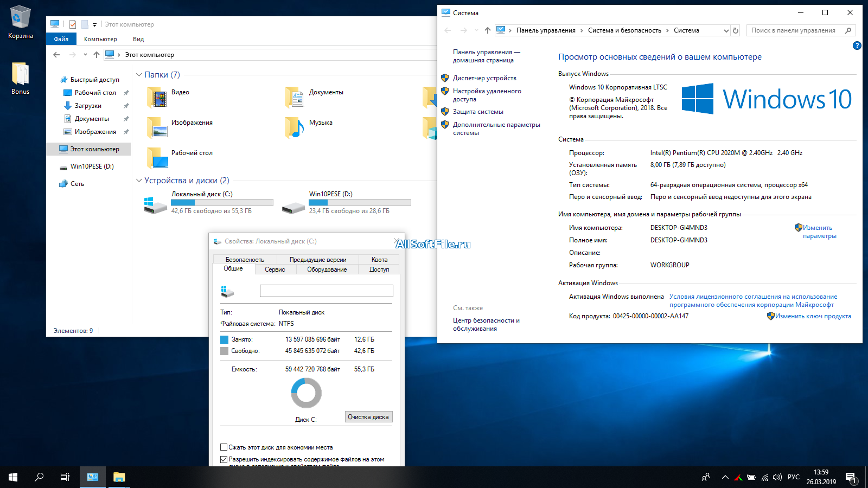The image size is (868, 488).
Task: Open the Вид ribbon tab
Action: coord(138,39)
